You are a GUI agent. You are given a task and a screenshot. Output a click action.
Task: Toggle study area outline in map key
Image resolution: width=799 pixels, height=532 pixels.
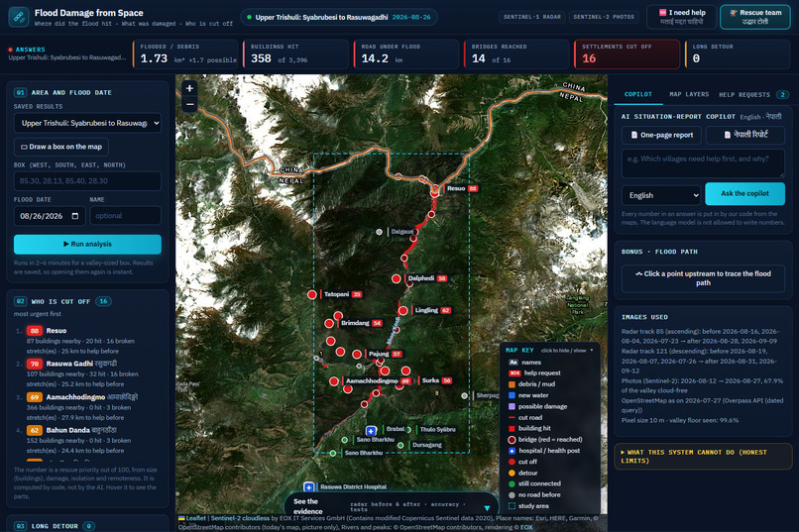pos(528,506)
